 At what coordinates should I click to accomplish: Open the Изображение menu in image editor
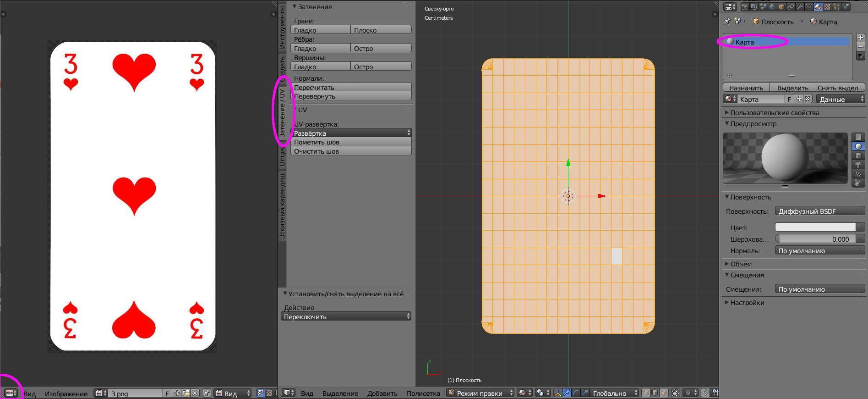click(x=66, y=393)
